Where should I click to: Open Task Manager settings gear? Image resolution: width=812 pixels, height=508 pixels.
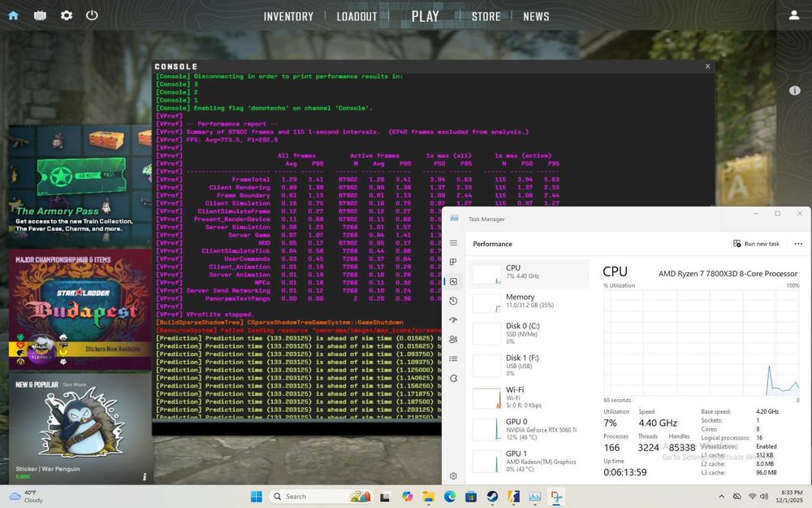pyautogui.click(x=454, y=475)
